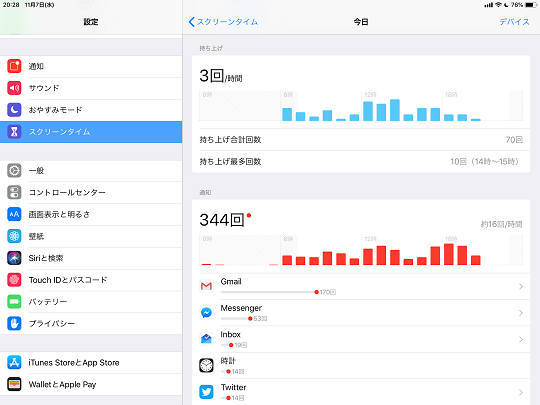This screenshot has width=540, height=405.
Task: Tap the おやすみモード moon icon
Action: (x=14, y=110)
